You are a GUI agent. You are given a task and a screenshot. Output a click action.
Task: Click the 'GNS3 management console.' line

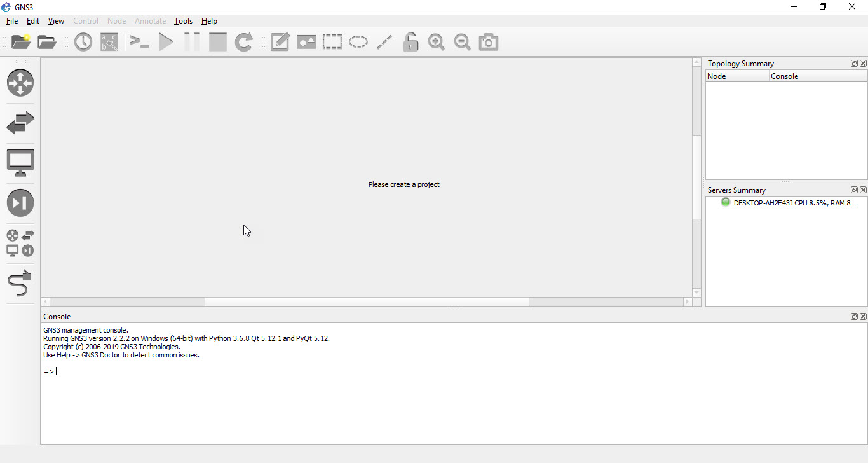pyautogui.click(x=86, y=330)
